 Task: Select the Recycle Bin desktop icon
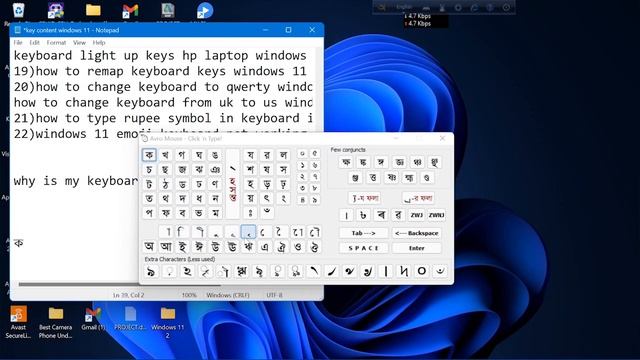tap(18, 12)
